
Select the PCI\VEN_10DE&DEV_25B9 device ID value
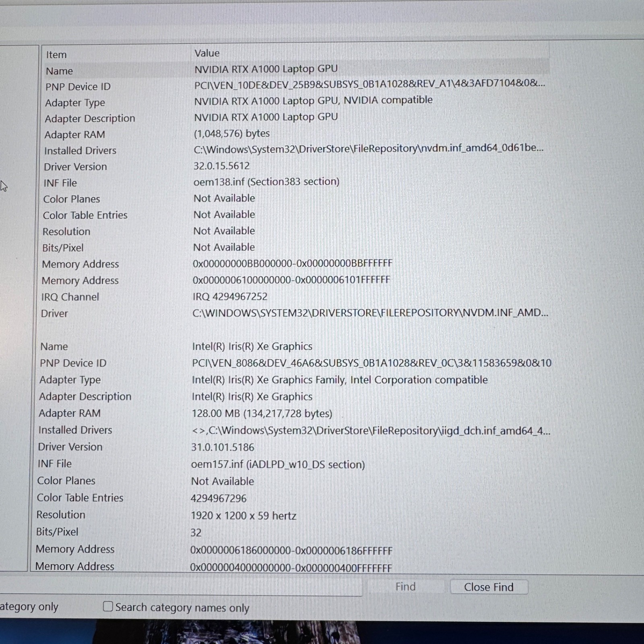[x=369, y=84]
